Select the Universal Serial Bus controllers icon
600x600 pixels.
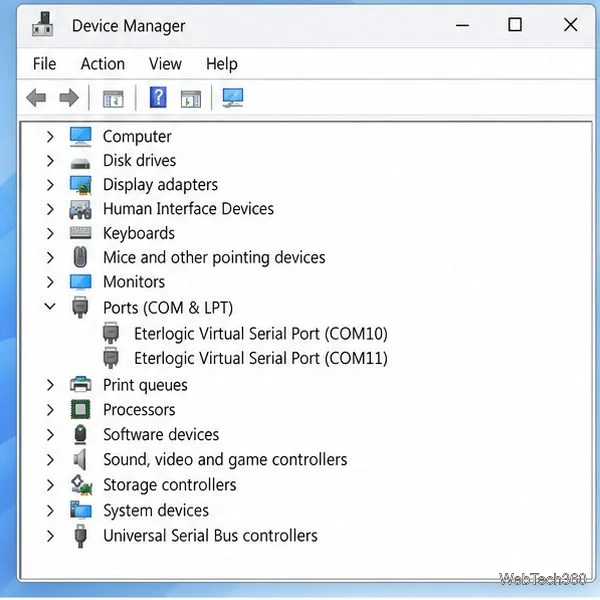pyautogui.click(x=80, y=536)
